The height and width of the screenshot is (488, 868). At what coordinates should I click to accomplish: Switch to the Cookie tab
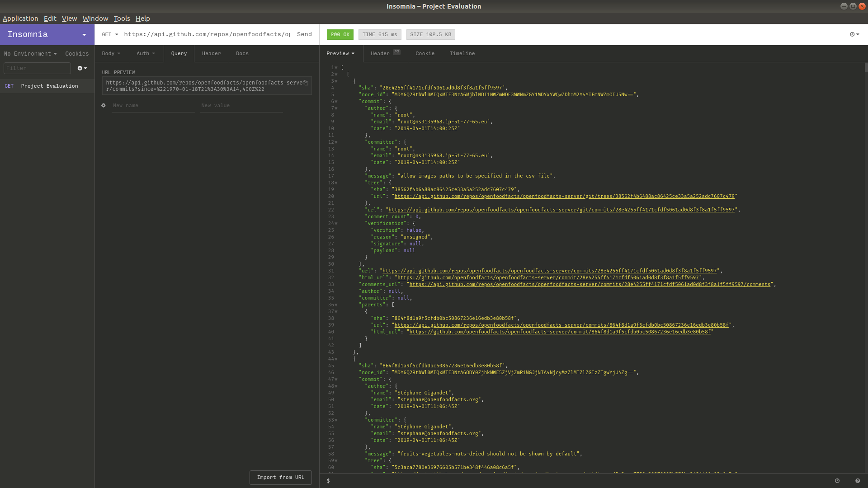point(425,53)
